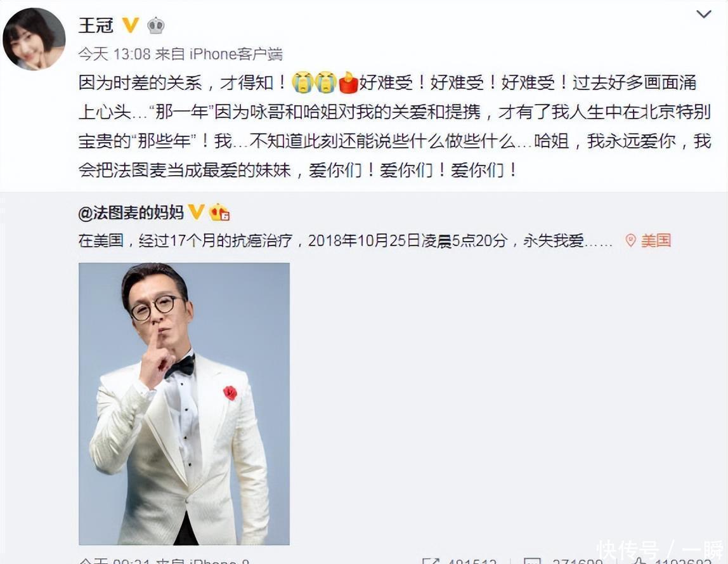This screenshot has height=564, width=728.
Task: Open the @法图麦的妈妈 profile link
Action: [x=131, y=213]
